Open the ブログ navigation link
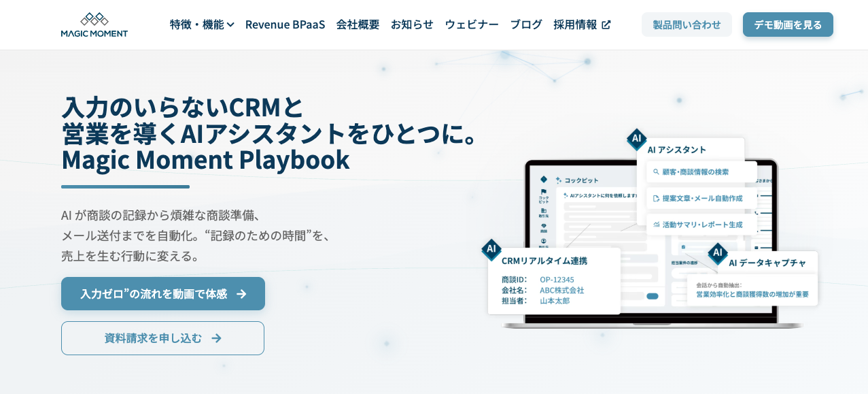 526,24
